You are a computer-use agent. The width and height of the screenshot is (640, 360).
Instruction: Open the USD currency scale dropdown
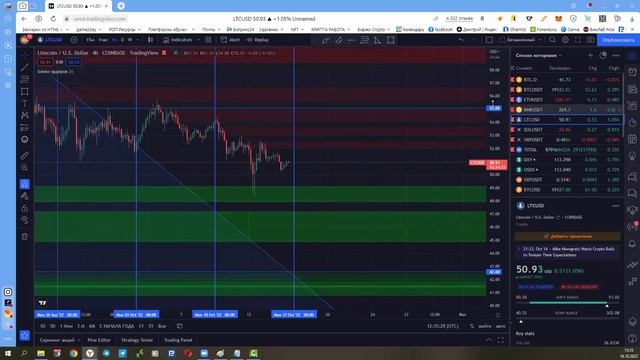pos(494,52)
